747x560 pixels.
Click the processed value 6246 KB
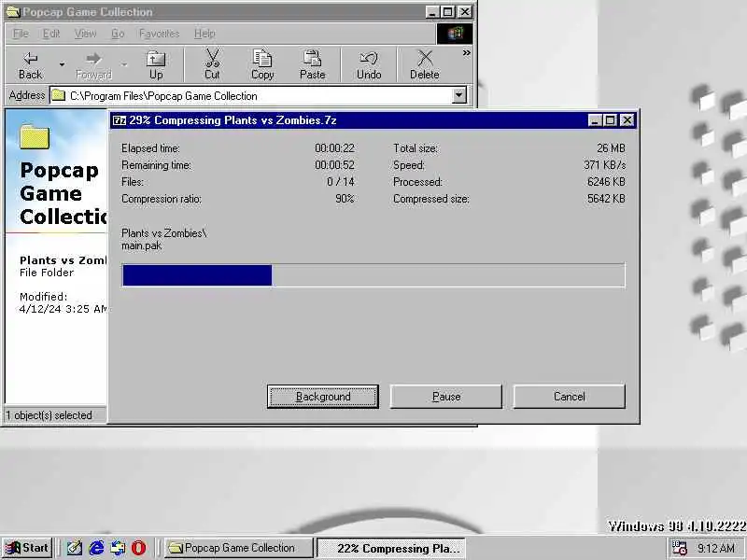[606, 182]
